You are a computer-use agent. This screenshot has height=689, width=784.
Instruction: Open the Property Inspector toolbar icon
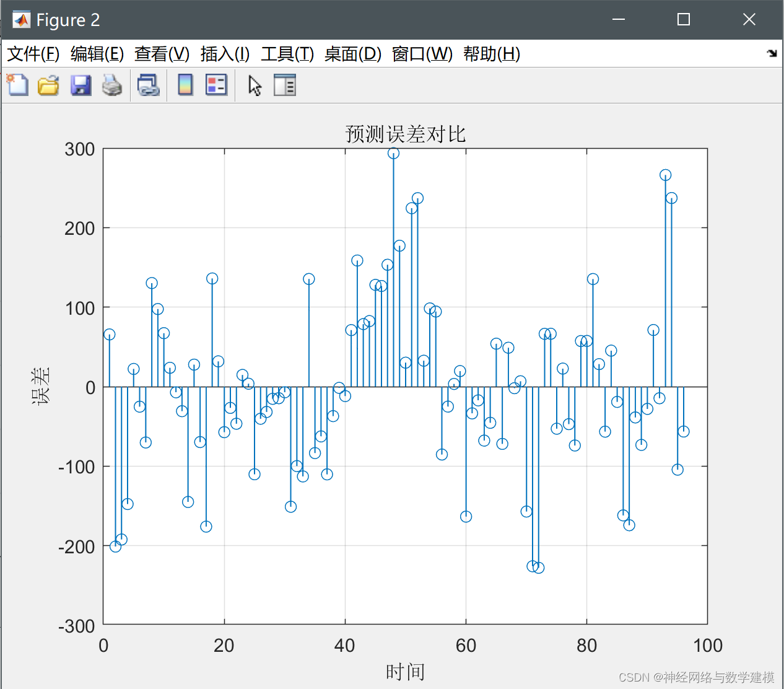[x=285, y=85]
